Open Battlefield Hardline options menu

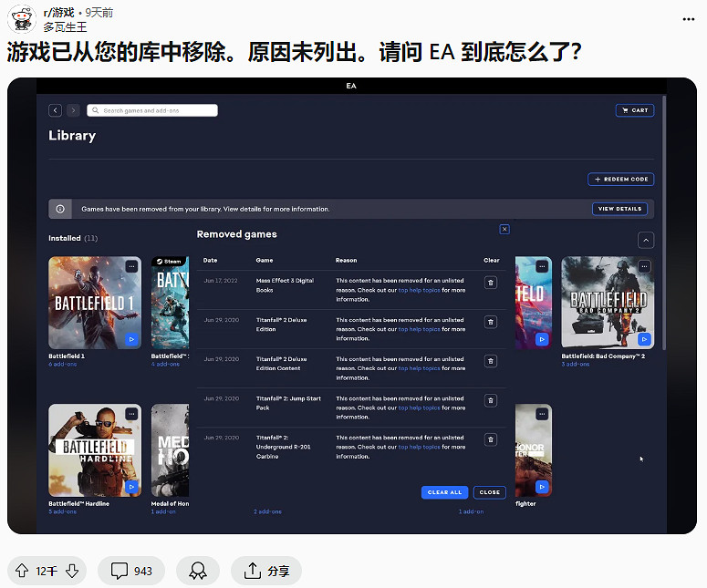tap(131, 414)
